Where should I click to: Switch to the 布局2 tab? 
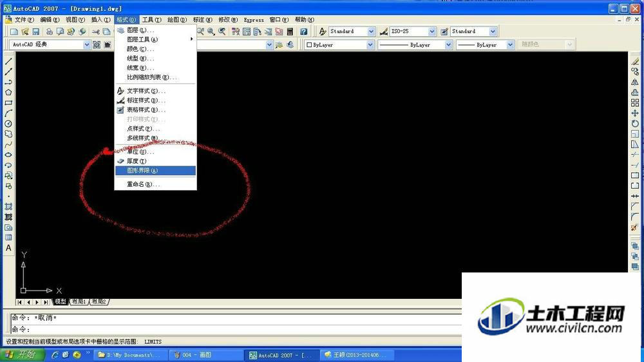coord(99,301)
